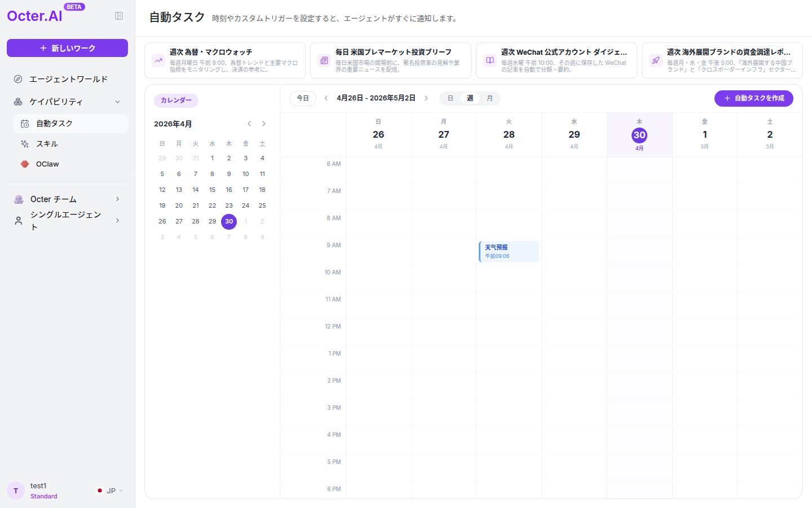This screenshot has width=812, height=508.
Task: Select day 30 in mini calendar
Action: pos(229,221)
